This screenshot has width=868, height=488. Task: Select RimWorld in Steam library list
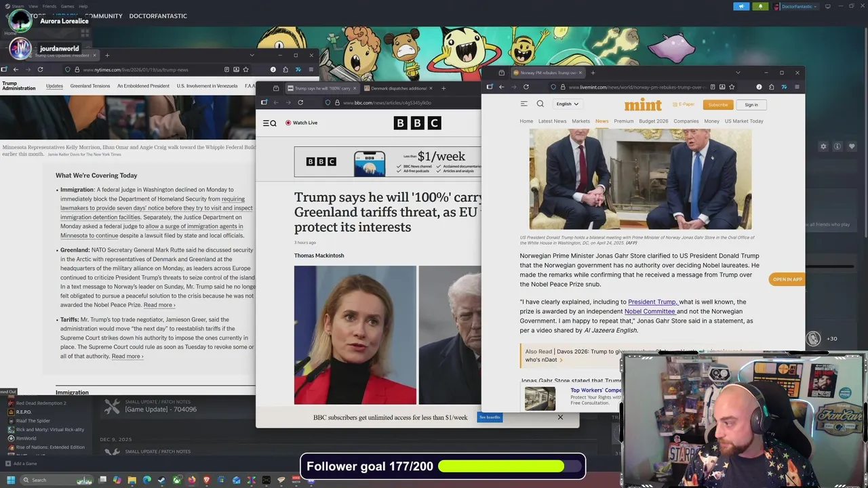26,439
